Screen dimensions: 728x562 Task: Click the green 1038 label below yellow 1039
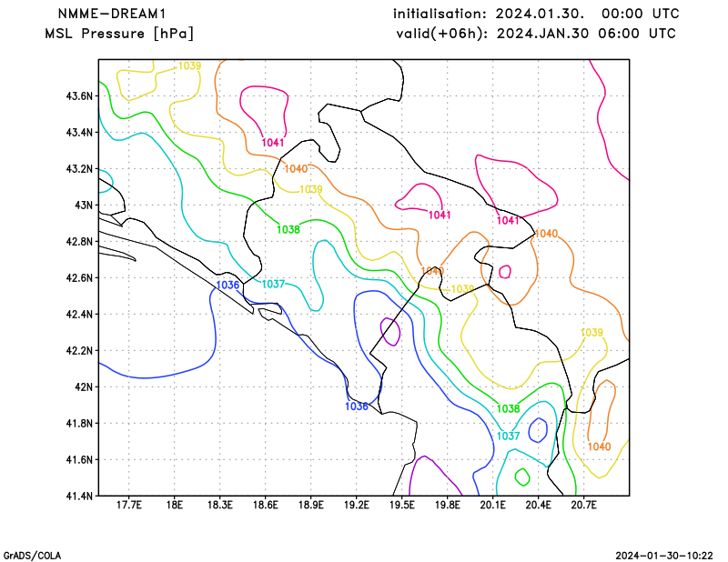pyautogui.click(x=288, y=230)
